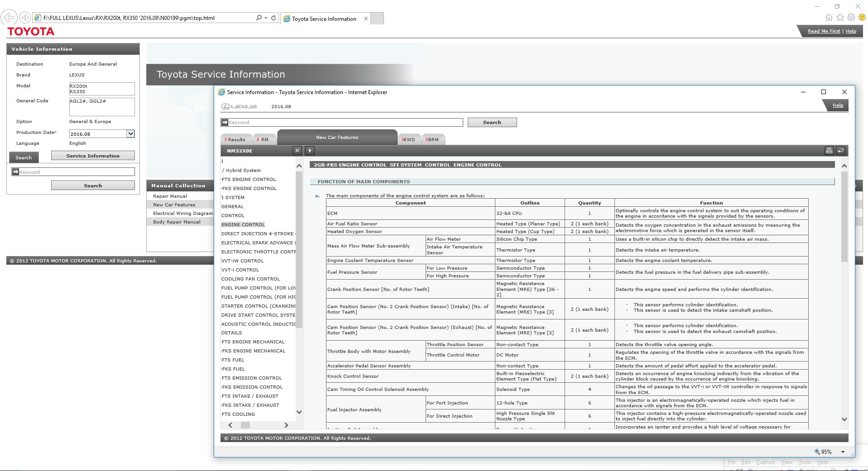The height and width of the screenshot is (471, 868).
Task: Select FTS COOLING in the tree
Action: [x=238, y=414]
